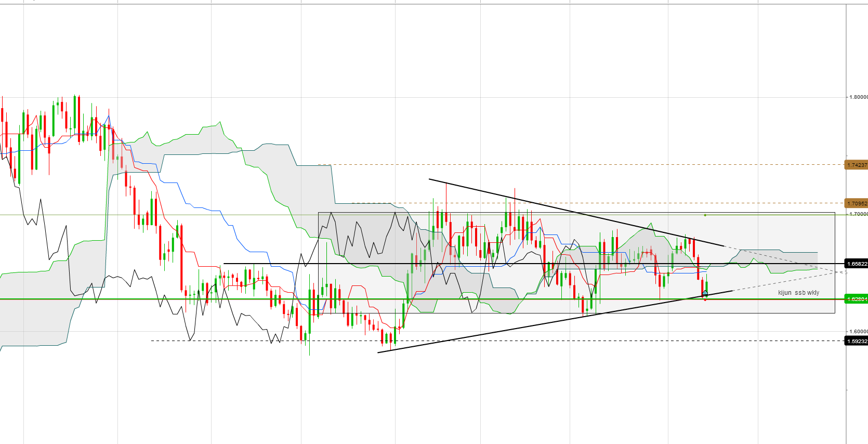Click the orange 1.74237 price label

[857, 165]
